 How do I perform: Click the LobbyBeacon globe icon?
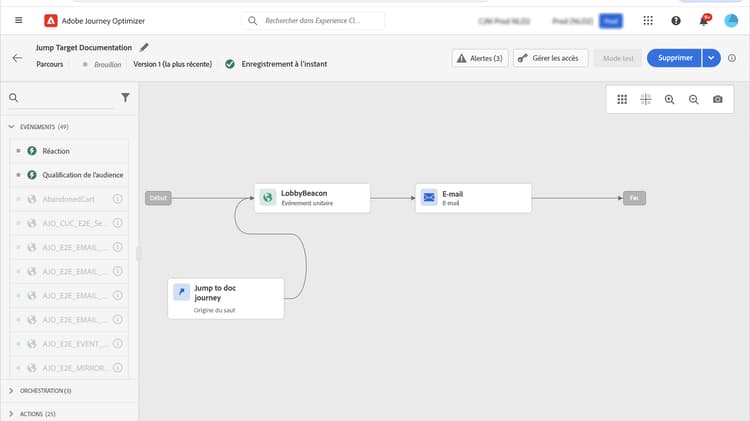[267, 197]
